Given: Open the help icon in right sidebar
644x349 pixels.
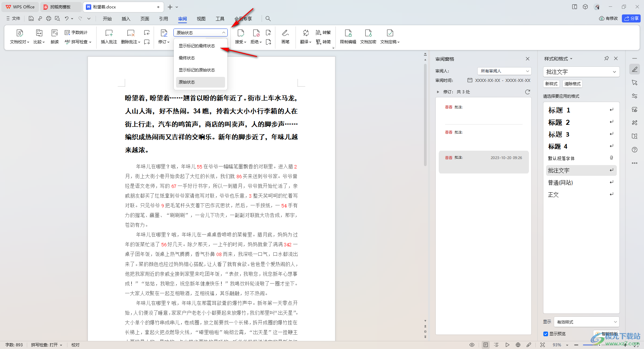Looking at the screenshot, I should pyautogui.click(x=635, y=150).
